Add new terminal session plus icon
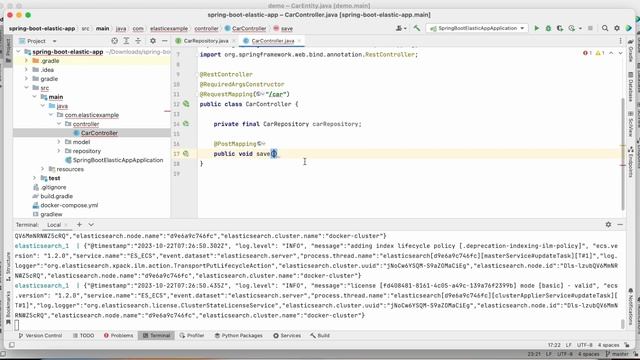The image size is (640, 360). click(79, 224)
